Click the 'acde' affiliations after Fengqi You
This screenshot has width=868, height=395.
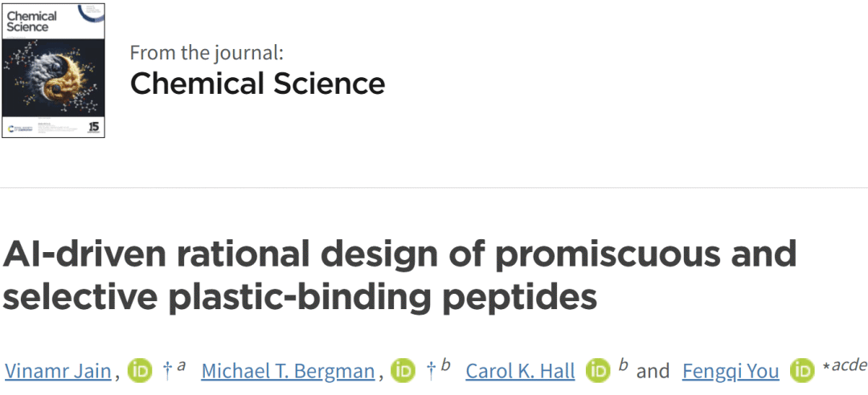pyautogui.click(x=850, y=366)
